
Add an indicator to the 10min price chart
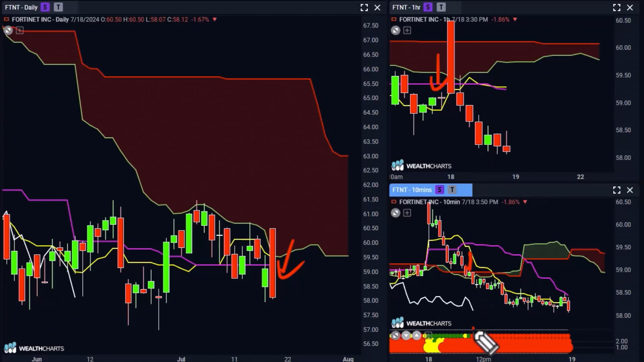click(x=407, y=213)
